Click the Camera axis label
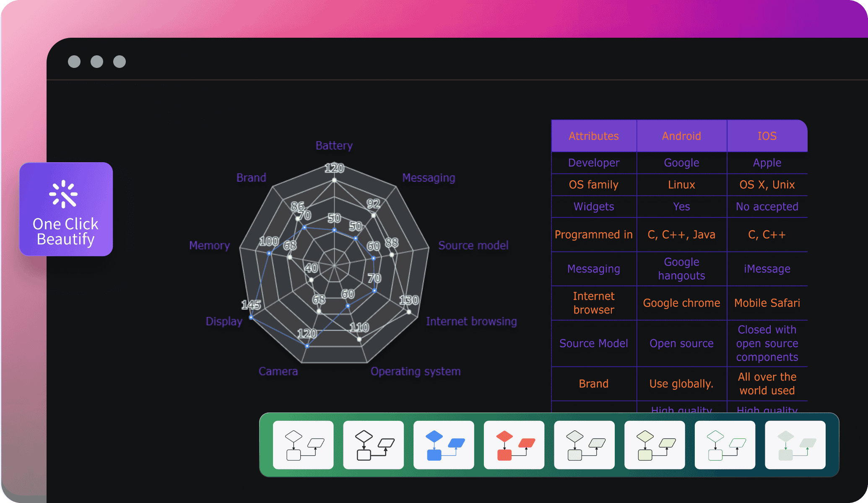Viewport: 868px width, 503px height. (x=278, y=371)
